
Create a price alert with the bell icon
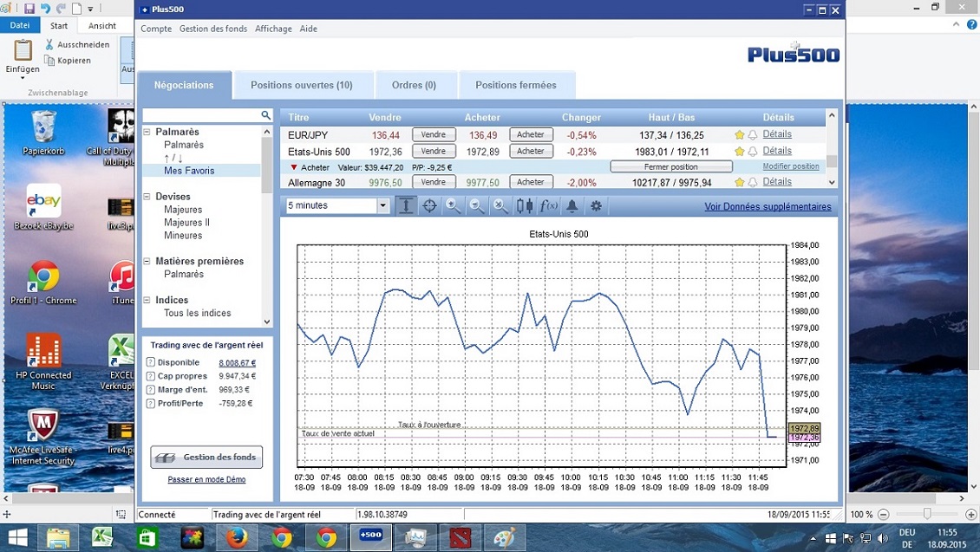coord(574,205)
